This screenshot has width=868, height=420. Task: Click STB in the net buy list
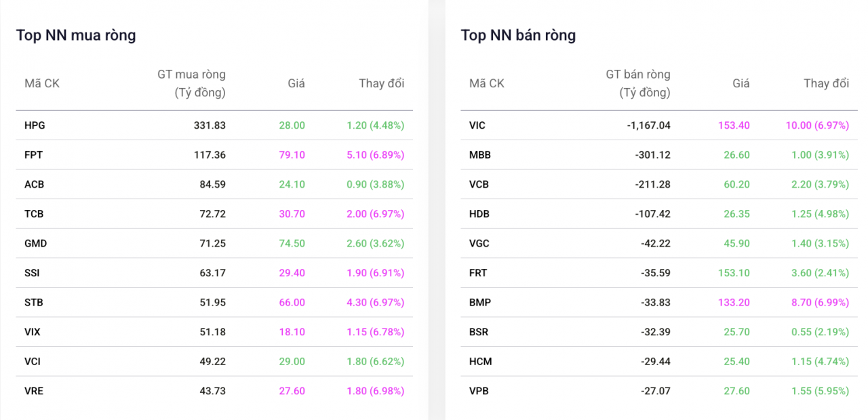34,302
